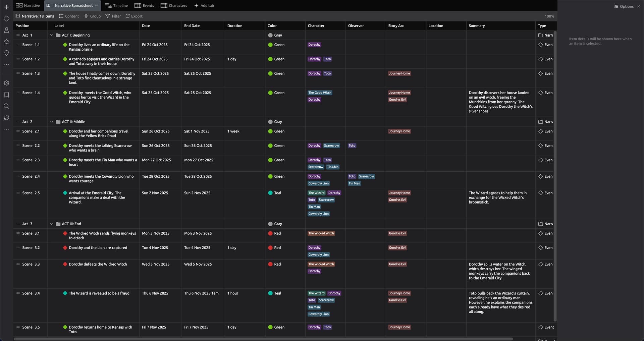Open settings with the gear icon
Screen dimensions: 644x341
[x=6, y=83]
